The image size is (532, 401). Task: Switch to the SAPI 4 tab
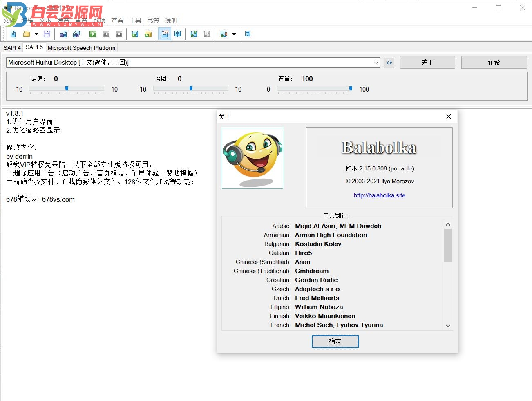[x=12, y=48]
